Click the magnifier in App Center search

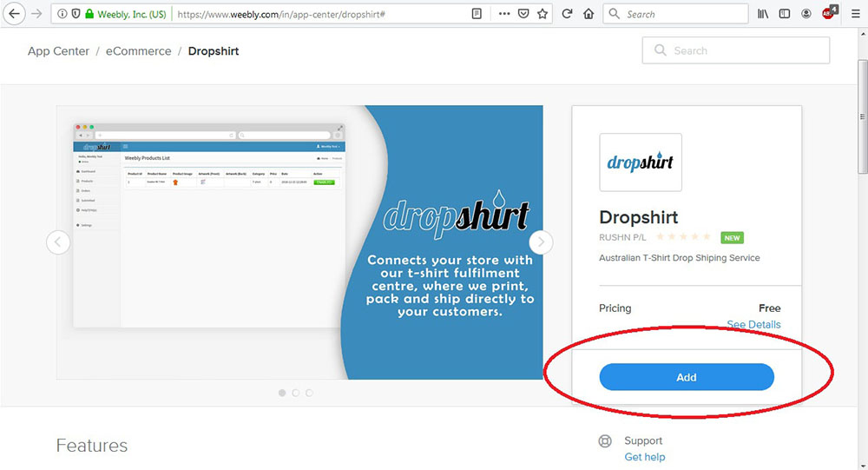(x=660, y=50)
